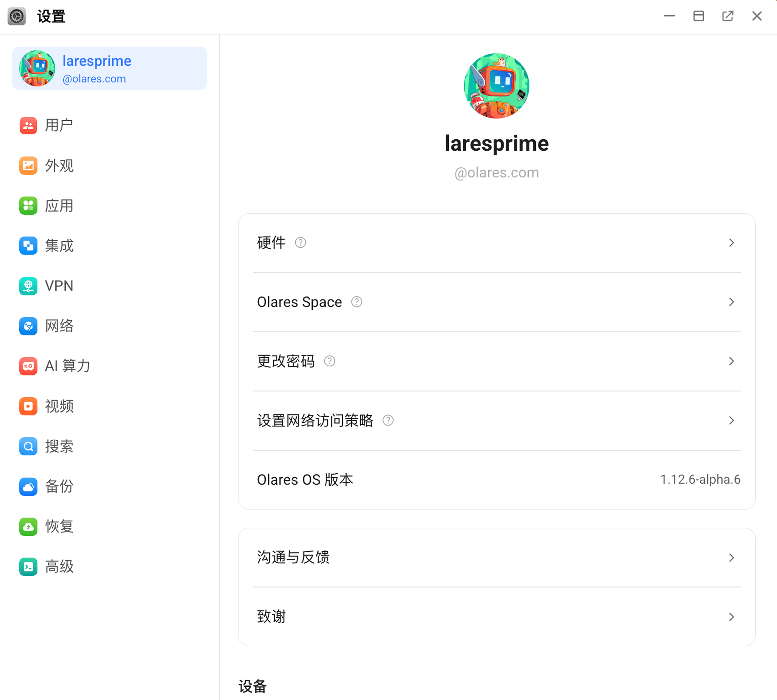Viewport: 777px width, 700px height.
Task: Click the 恢复 restore icon
Action: tap(28, 526)
